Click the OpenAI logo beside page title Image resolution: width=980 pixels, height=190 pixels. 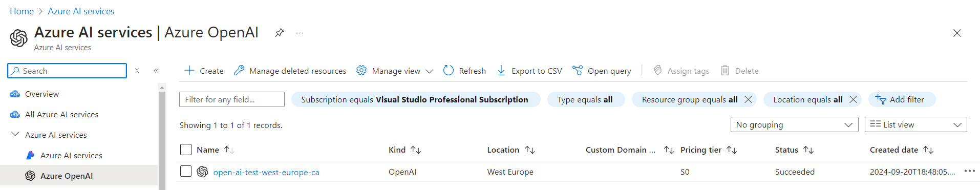19,38
